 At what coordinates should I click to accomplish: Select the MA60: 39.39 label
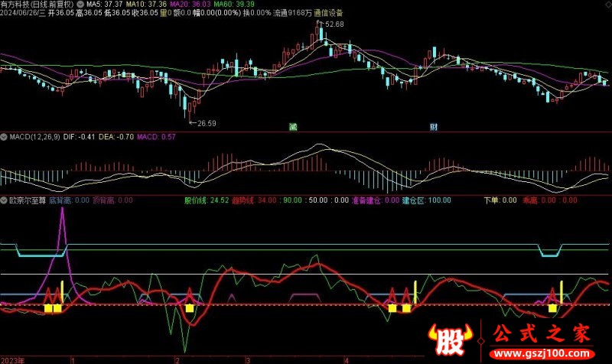(234, 5)
